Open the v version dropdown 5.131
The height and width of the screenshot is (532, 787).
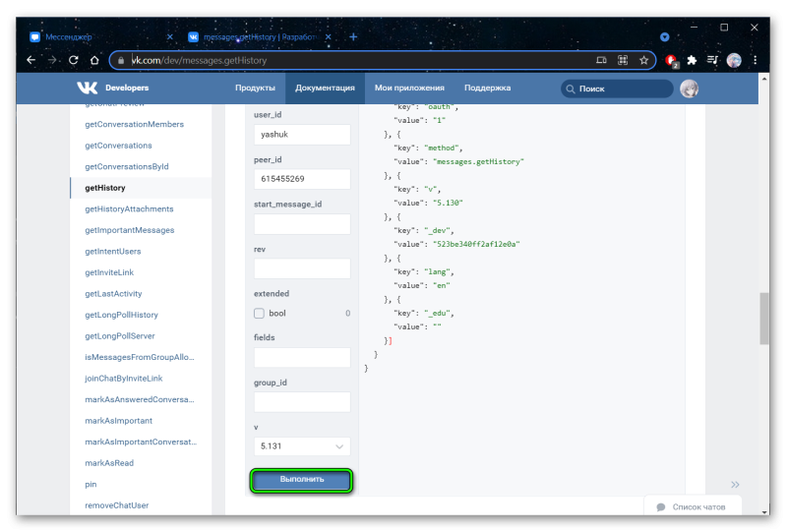(302, 446)
